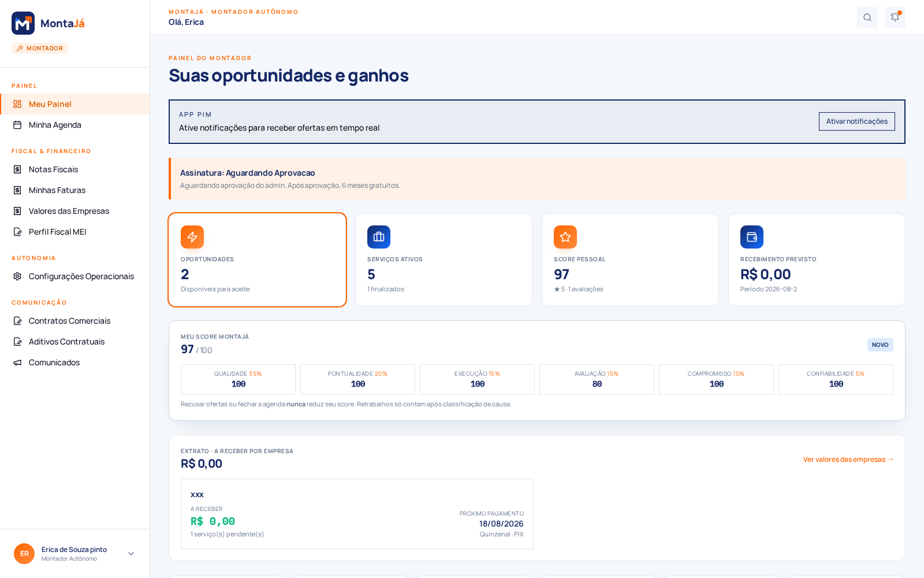The width and height of the screenshot is (924, 578).
Task: Click the Configurações Operacionais gear icon
Action: [17, 276]
